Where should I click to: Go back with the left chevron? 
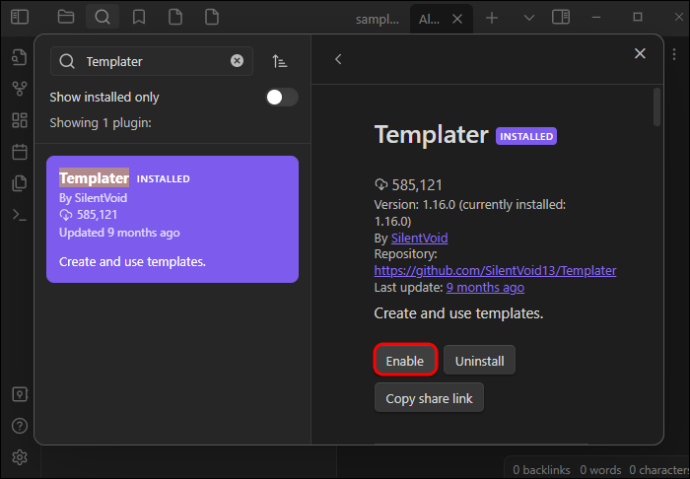coord(338,59)
